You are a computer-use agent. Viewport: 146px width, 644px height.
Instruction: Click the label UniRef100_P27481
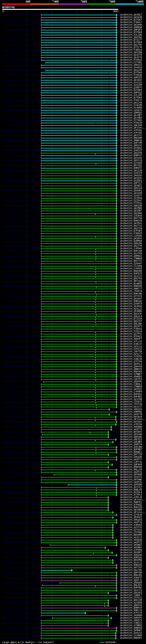coord(131,63)
